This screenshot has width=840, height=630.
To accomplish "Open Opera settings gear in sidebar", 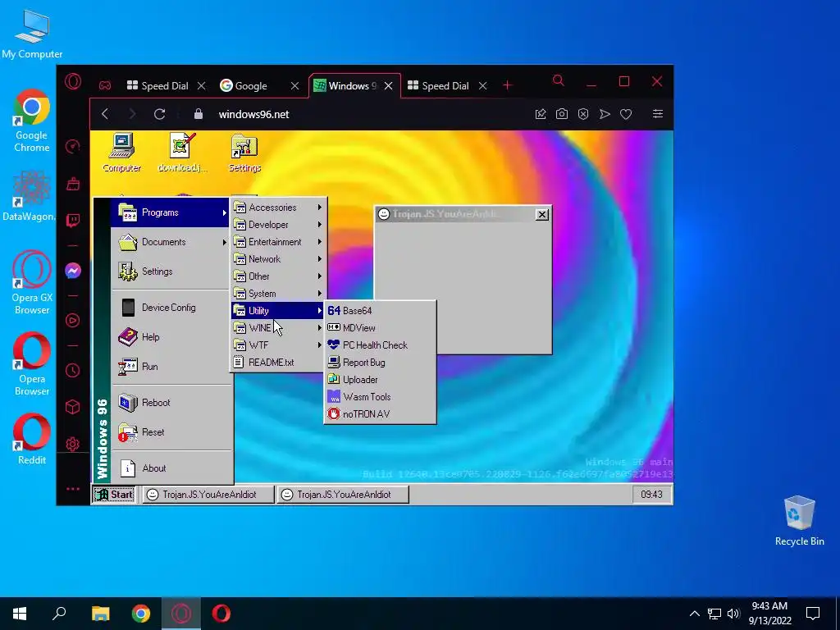I will coord(73,444).
